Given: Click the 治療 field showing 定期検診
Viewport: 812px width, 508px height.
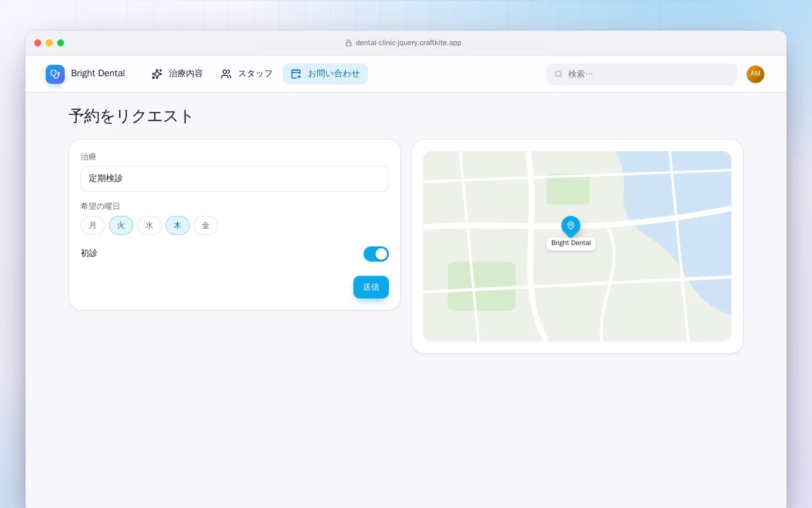Looking at the screenshot, I should 235,179.
